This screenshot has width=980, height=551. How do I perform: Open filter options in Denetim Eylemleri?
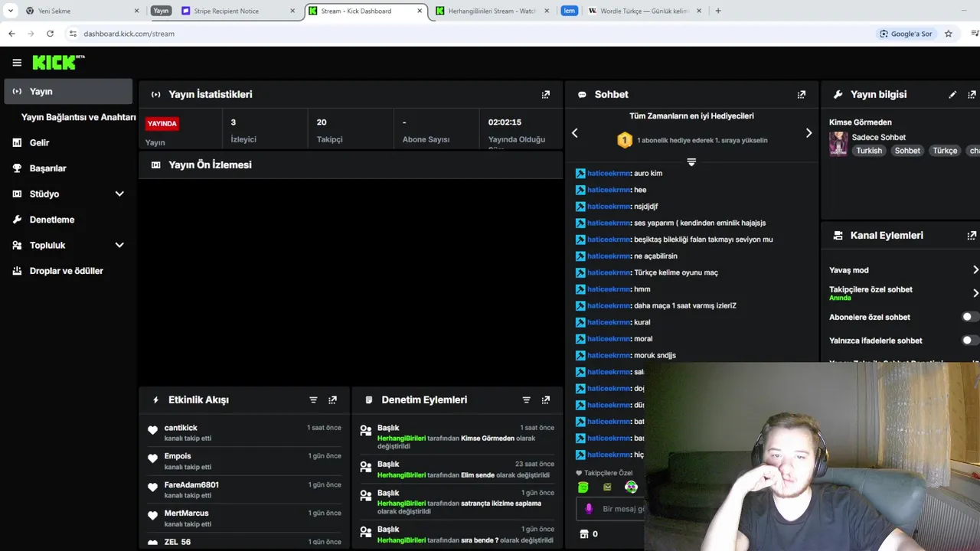[526, 399]
